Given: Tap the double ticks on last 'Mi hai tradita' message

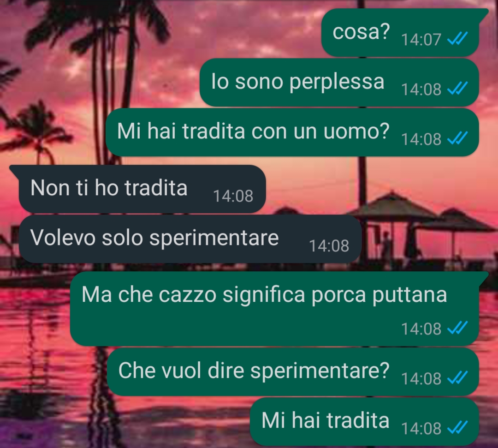Looking at the screenshot, I should tap(457, 428).
